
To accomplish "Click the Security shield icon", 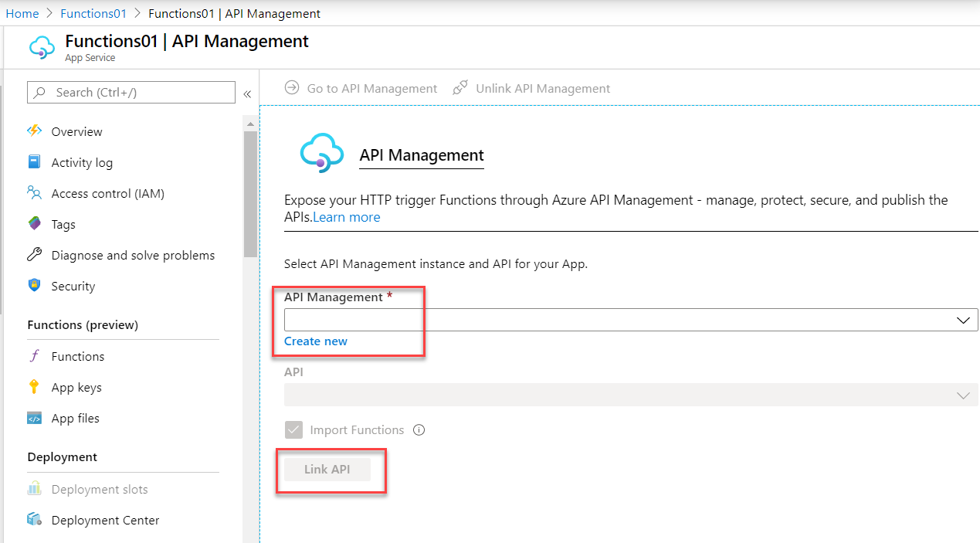I will point(34,286).
